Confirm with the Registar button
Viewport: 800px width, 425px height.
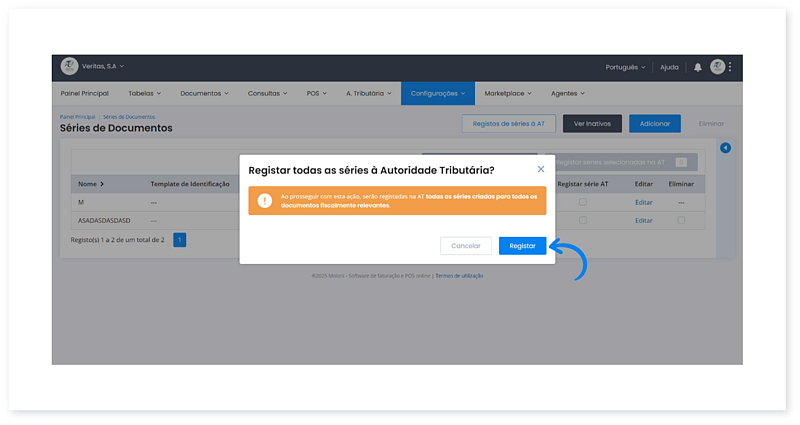click(x=522, y=245)
